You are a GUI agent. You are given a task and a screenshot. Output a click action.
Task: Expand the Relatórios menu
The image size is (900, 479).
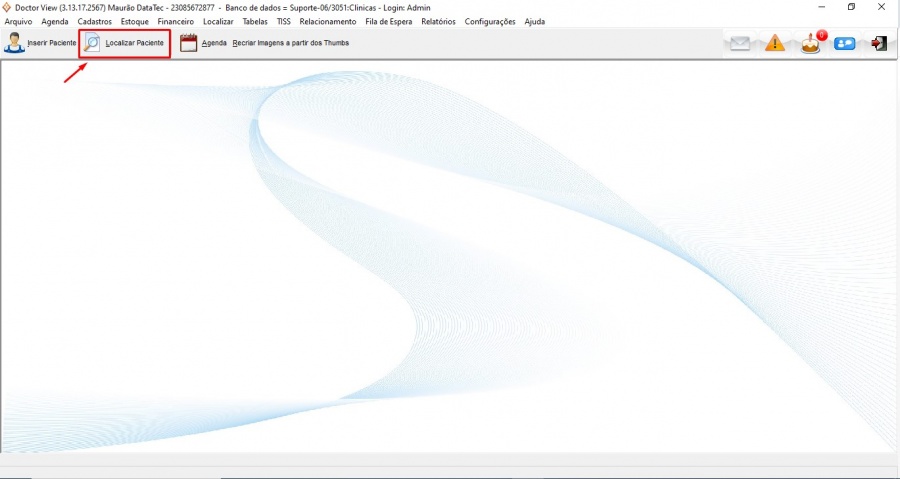pos(438,21)
